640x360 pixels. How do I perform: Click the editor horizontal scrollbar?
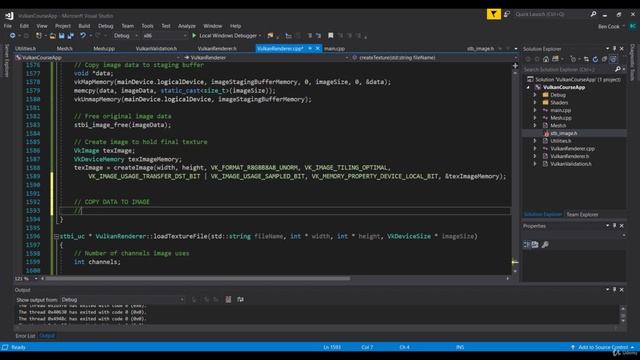[198, 278]
